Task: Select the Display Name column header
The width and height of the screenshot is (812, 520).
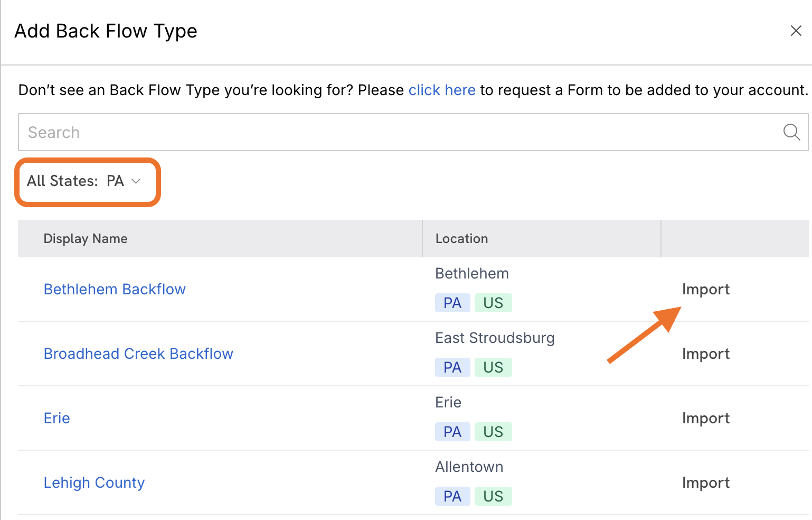Action: coord(86,239)
